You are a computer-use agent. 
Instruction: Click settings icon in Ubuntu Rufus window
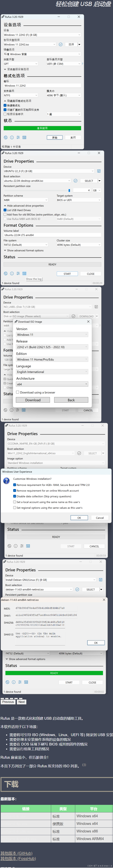point(18,273)
